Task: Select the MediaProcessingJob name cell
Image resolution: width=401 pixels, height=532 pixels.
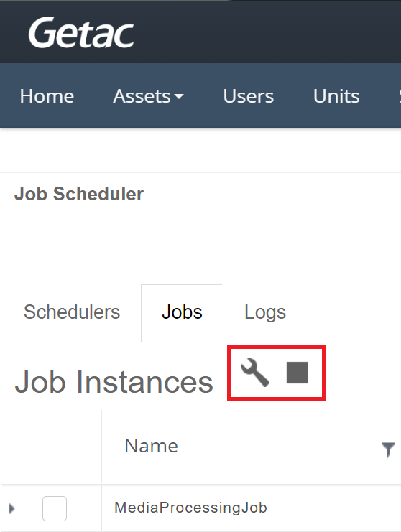Action: coord(190,508)
